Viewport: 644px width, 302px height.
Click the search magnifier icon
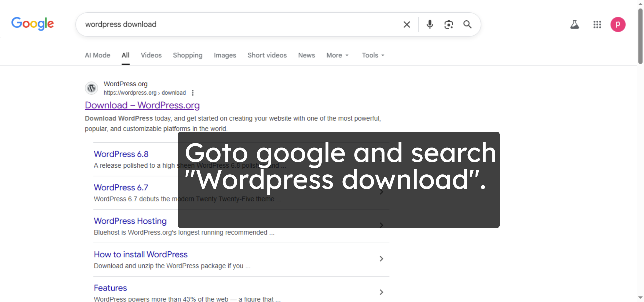467,24
